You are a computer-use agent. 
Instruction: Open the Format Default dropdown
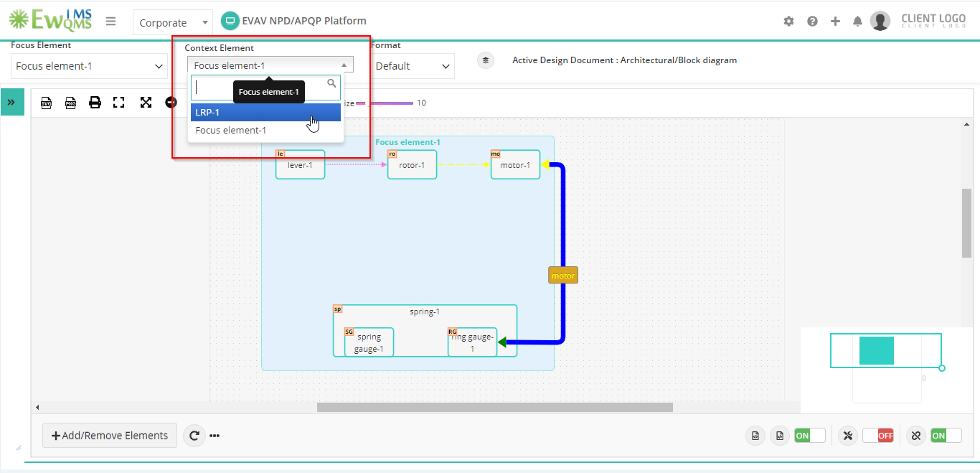(x=413, y=66)
